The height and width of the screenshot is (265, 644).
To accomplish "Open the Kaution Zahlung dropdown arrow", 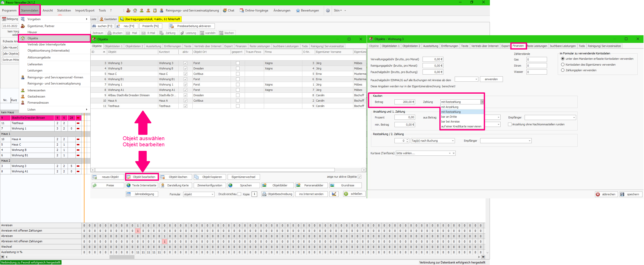I will point(482,102).
